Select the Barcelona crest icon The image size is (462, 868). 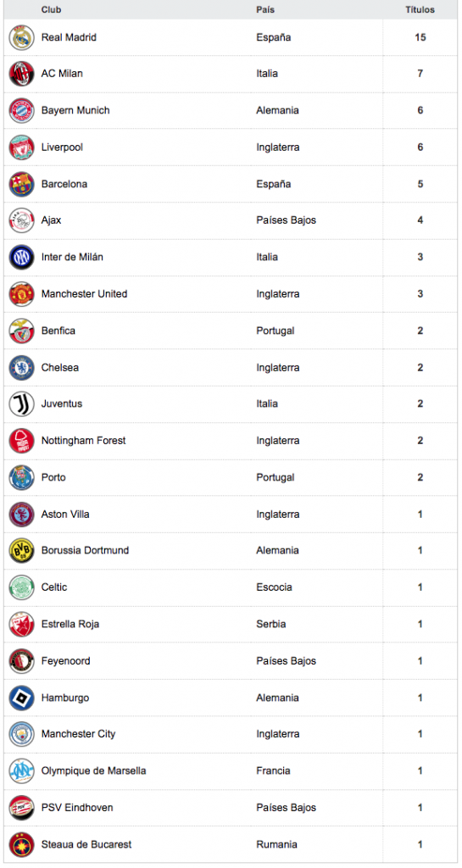(x=21, y=184)
